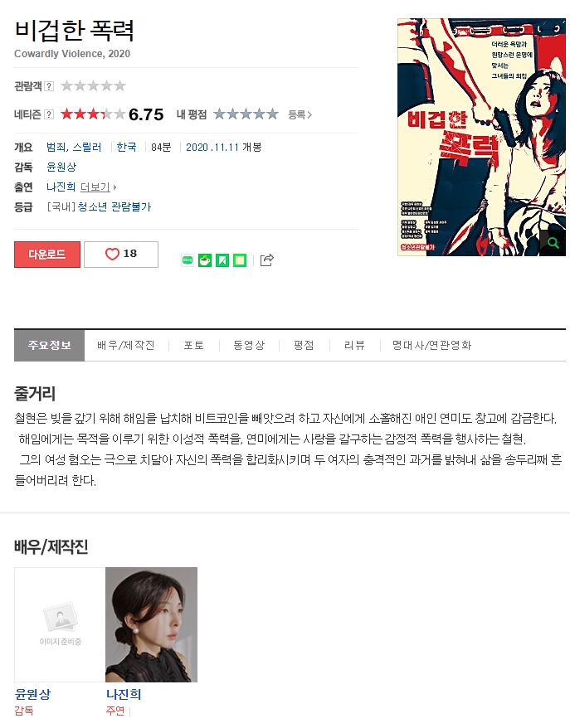Open director 윤원상 link in the info section
Screen dimensions: 570x728
click(61, 167)
